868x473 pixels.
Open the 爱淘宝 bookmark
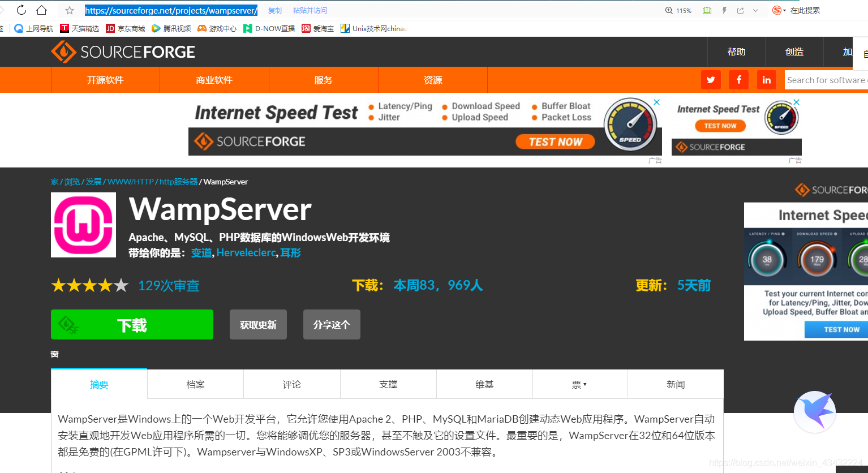point(318,28)
